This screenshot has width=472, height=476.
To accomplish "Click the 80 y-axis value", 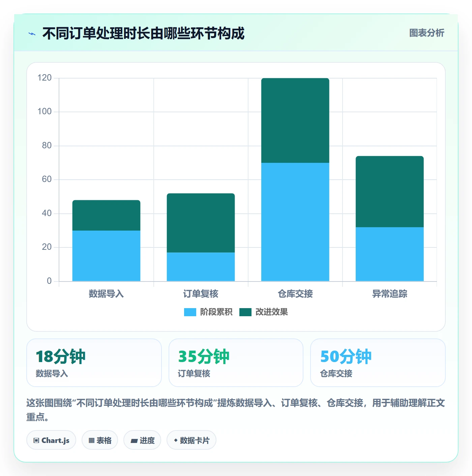I will (47, 146).
